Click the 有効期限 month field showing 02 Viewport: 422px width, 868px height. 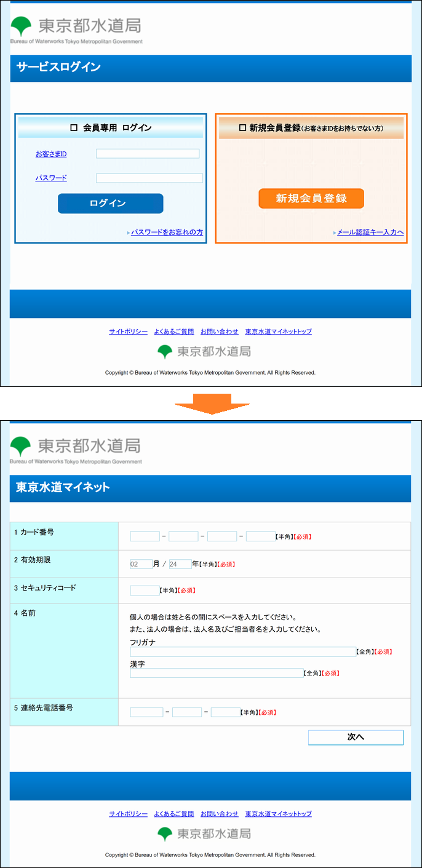tap(141, 564)
